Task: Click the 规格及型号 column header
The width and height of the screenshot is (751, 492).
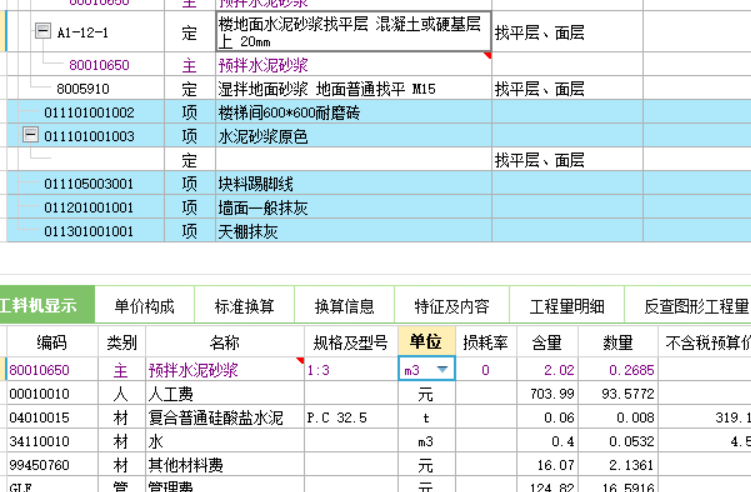Action: coord(351,342)
